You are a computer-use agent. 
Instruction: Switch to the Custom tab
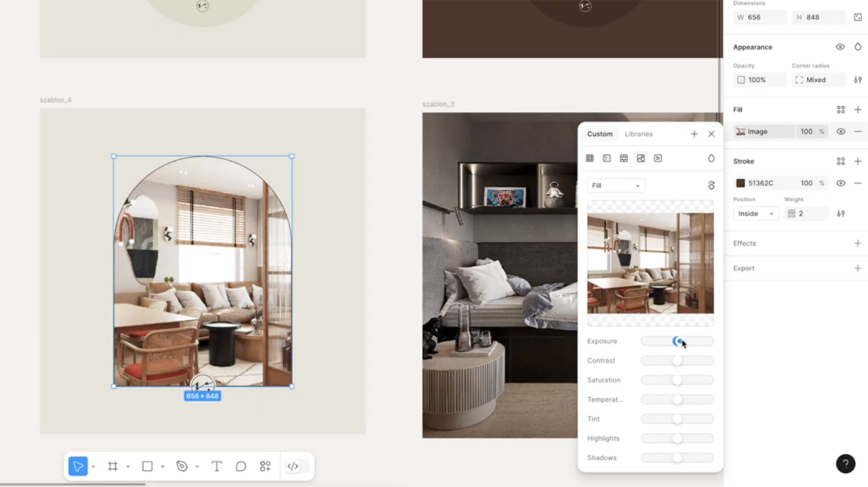[600, 134]
